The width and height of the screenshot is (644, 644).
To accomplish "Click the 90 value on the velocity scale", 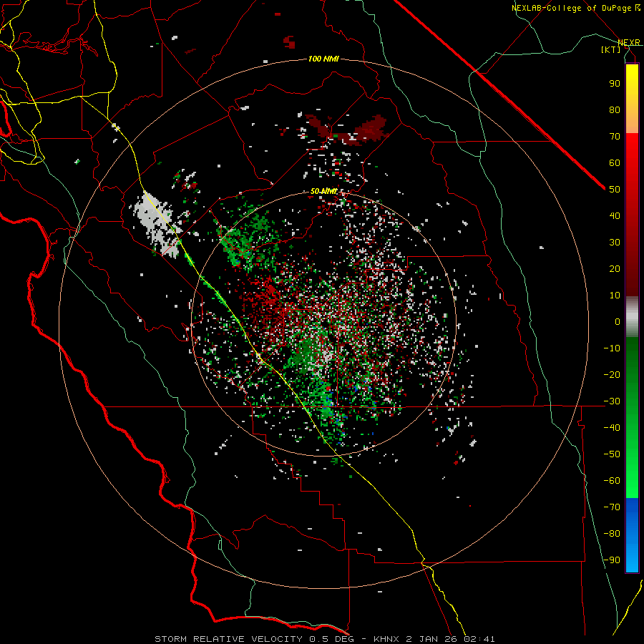I will (x=615, y=84).
